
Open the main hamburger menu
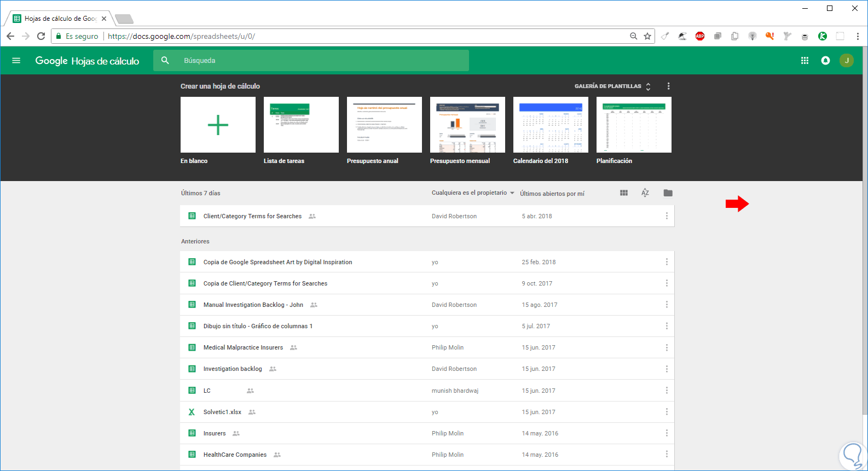(16, 61)
